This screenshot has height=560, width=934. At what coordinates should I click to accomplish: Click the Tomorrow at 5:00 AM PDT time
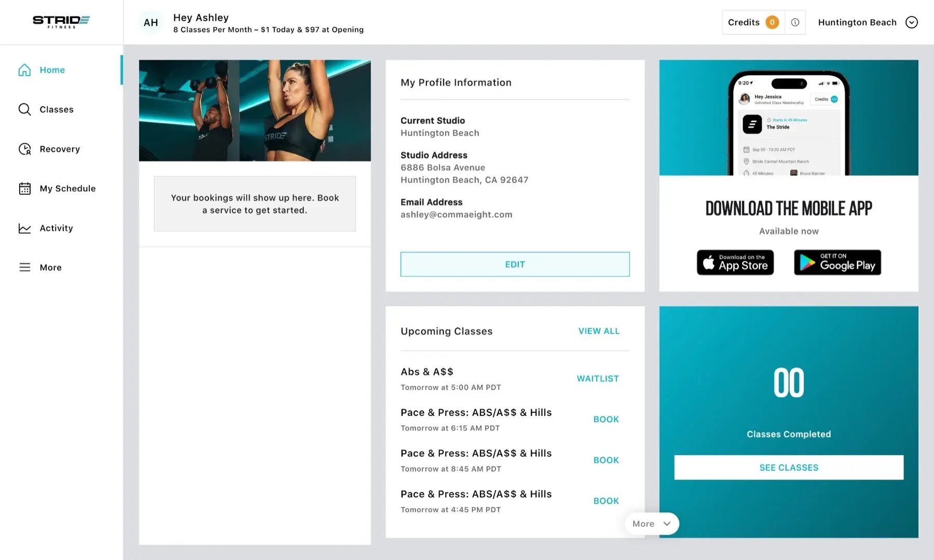pyautogui.click(x=451, y=387)
